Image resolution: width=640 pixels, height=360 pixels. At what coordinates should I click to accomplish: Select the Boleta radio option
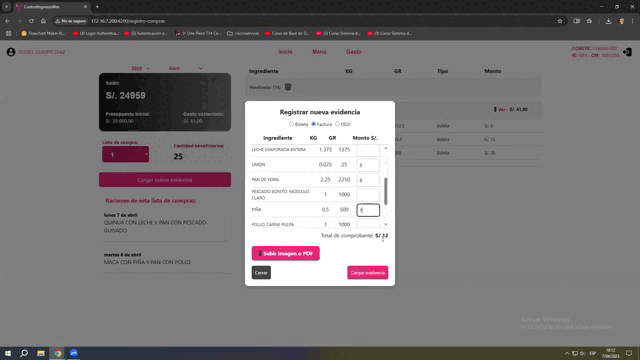click(291, 124)
